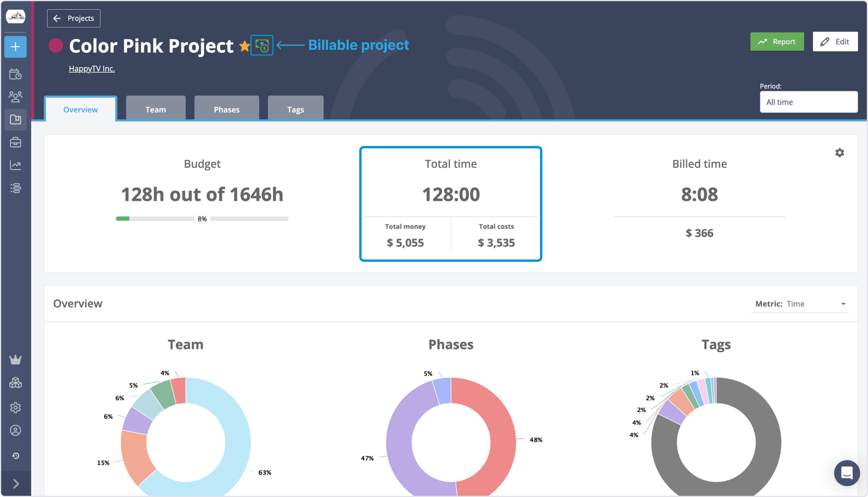Click the gear icon in the summary panel

(839, 153)
